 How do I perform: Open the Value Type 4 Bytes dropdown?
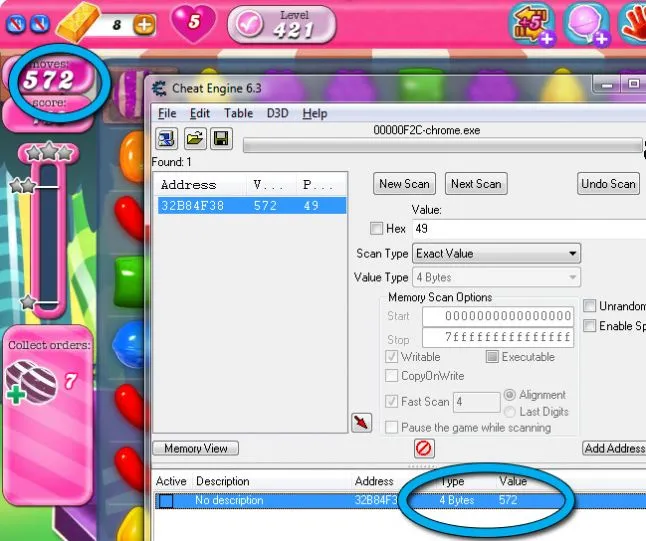coord(496,277)
